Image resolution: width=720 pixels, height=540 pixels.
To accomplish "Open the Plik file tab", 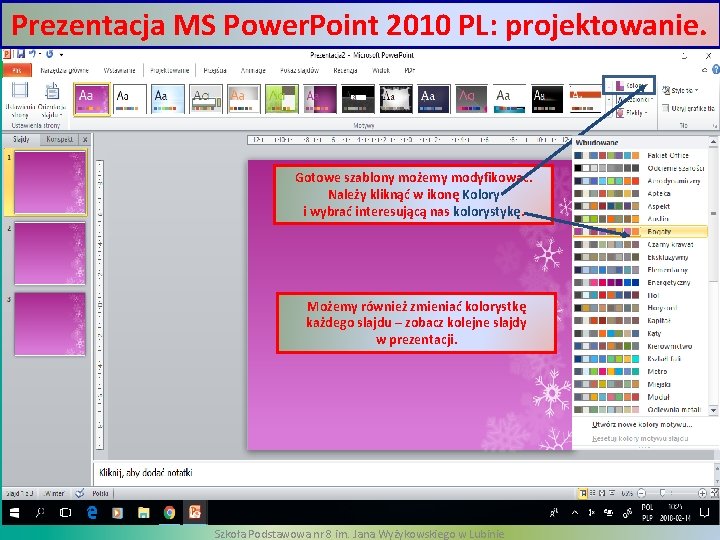I will tap(17, 70).
